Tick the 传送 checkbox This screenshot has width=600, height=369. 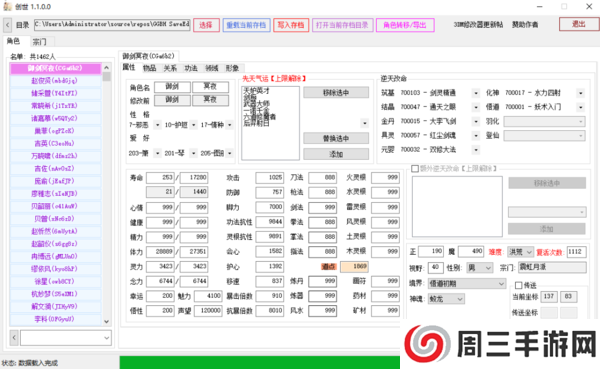click(518, 285)
